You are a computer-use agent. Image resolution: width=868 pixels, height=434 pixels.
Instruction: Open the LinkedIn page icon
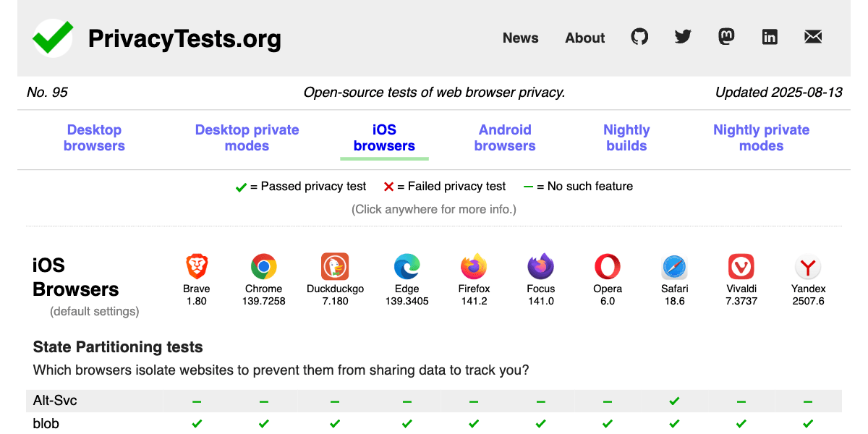click(x=770, y=37)
